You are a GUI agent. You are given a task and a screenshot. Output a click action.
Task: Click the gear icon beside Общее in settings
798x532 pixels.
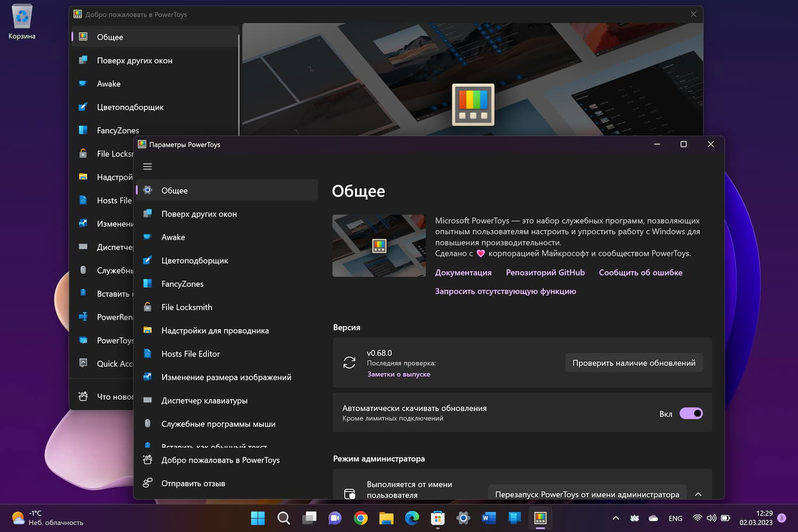tap(148, 190)
